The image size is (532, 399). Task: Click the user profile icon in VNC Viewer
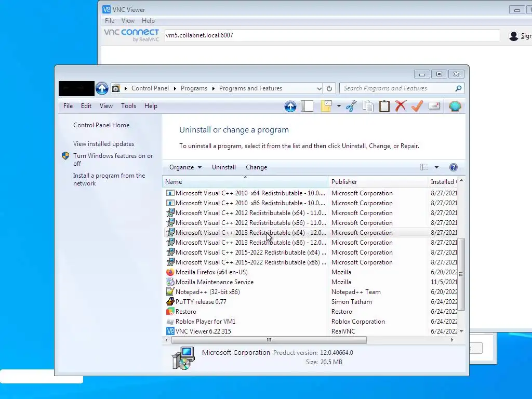click(x=514, y=36)
